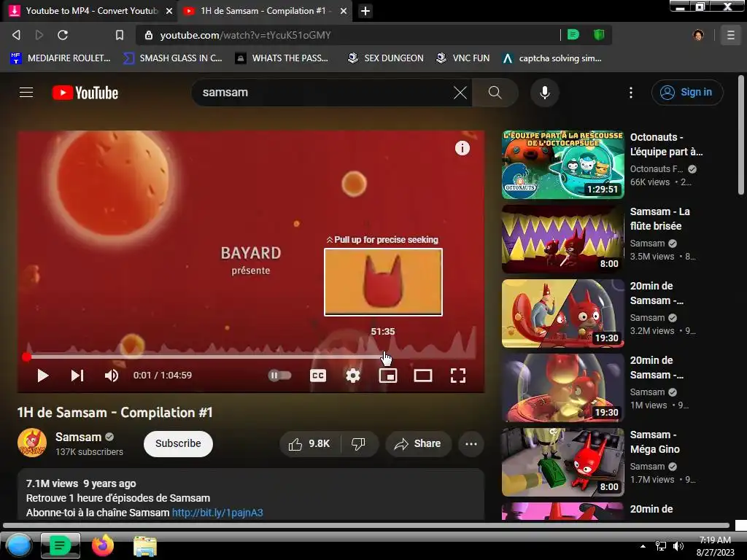Open more actions ellipsis below video

point(471,444)
